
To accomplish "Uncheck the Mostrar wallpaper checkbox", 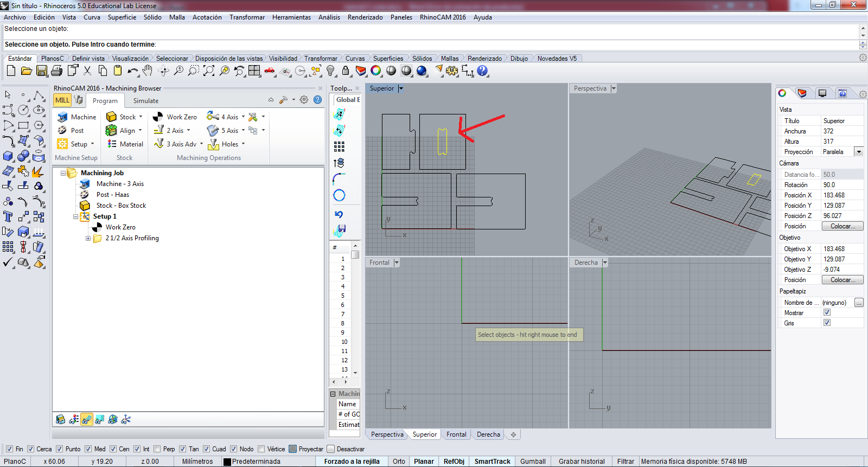I will point(827,312).
